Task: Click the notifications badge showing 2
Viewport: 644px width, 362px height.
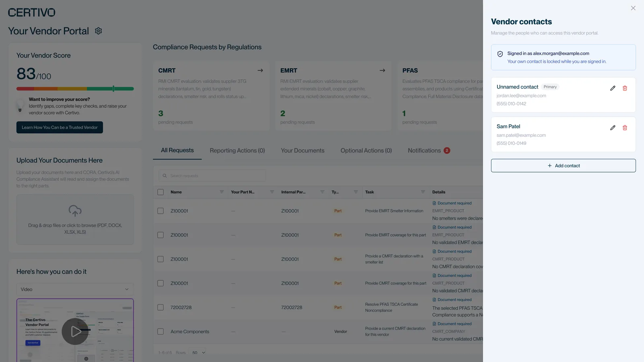Action: (447, 150)
